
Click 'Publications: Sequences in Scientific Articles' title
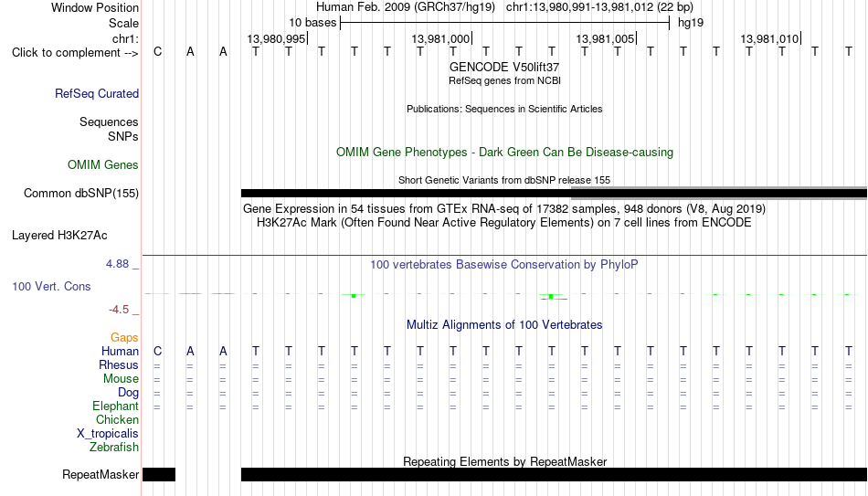pos(504,109)
